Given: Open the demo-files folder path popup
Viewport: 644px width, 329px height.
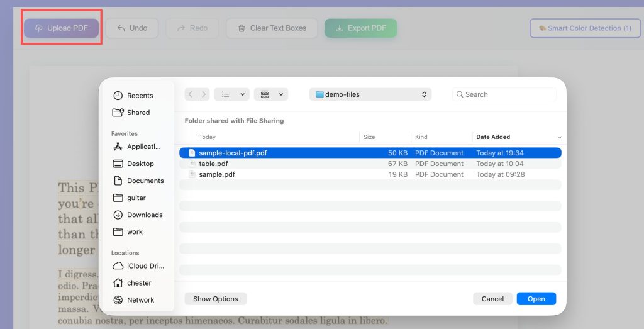Looking at the screenshot, I should point(370,94).
